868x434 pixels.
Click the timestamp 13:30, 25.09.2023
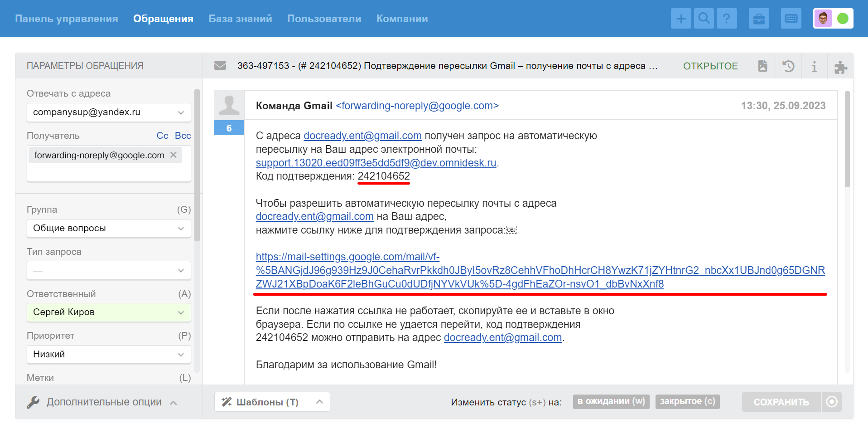[783, 106]
